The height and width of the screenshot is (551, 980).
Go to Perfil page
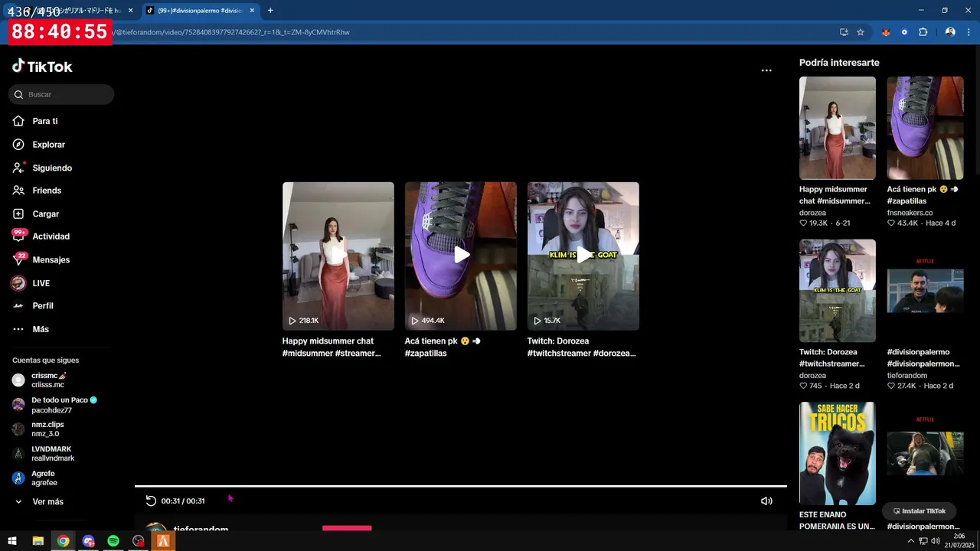[33, 305]
